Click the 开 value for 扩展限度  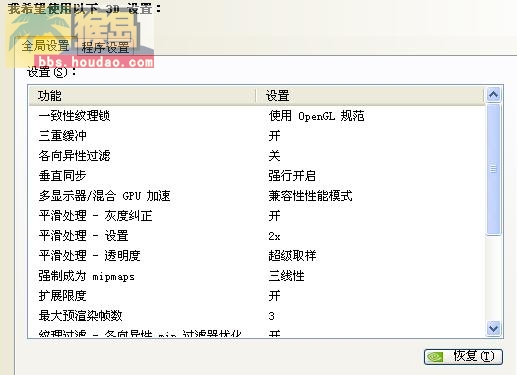(274, 296)
